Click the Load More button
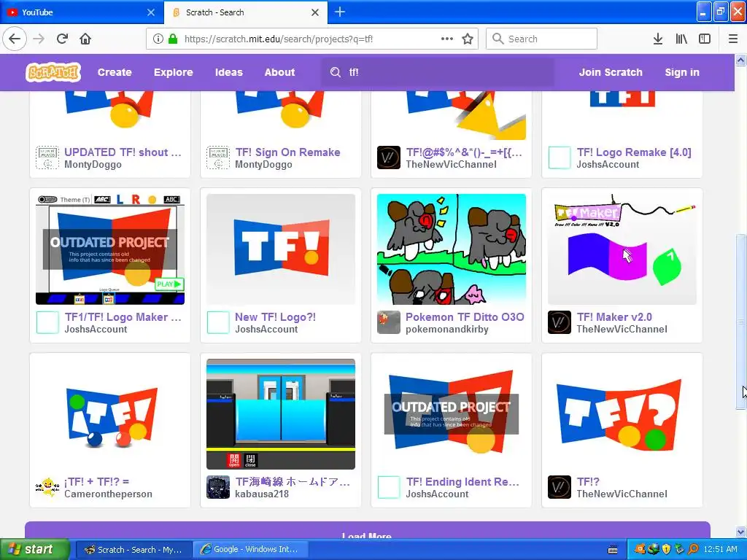747x560 pixels. (x=368, y=531)
